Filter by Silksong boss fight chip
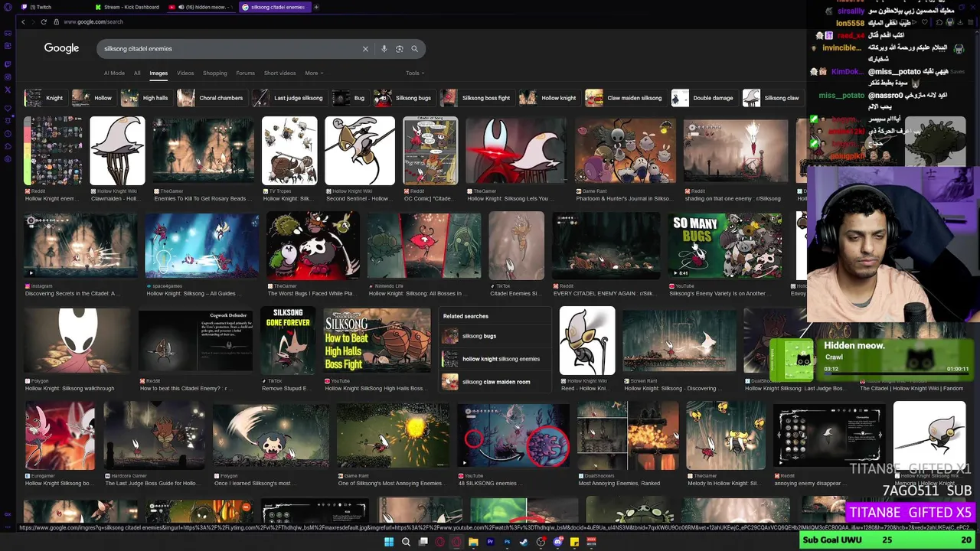Image resolution: width=980 pixels, height=551 pixels. pyautogui.click(x=476, y=98)
